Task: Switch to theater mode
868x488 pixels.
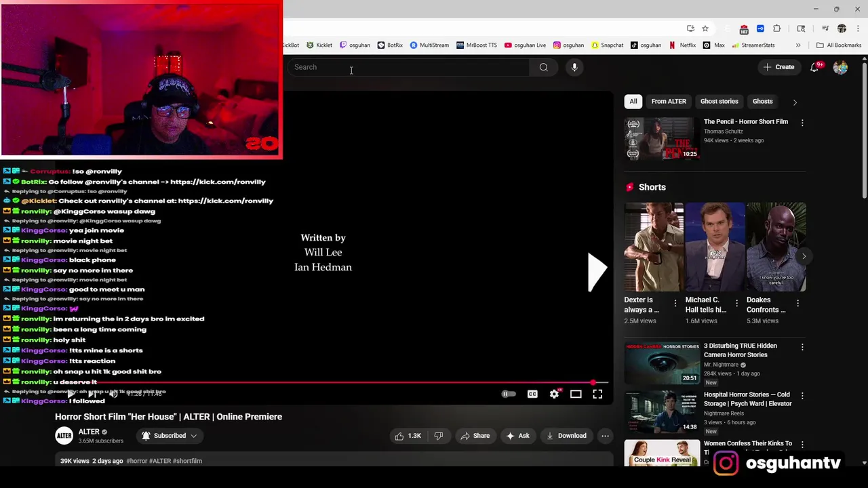Action: pos(576,394)
